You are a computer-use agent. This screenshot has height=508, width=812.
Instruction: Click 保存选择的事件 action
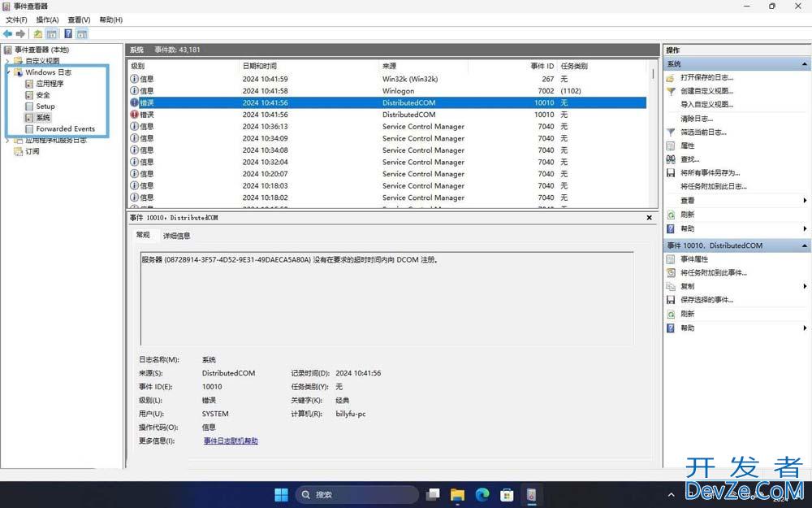pyautogui.click(x=706, y=300)
